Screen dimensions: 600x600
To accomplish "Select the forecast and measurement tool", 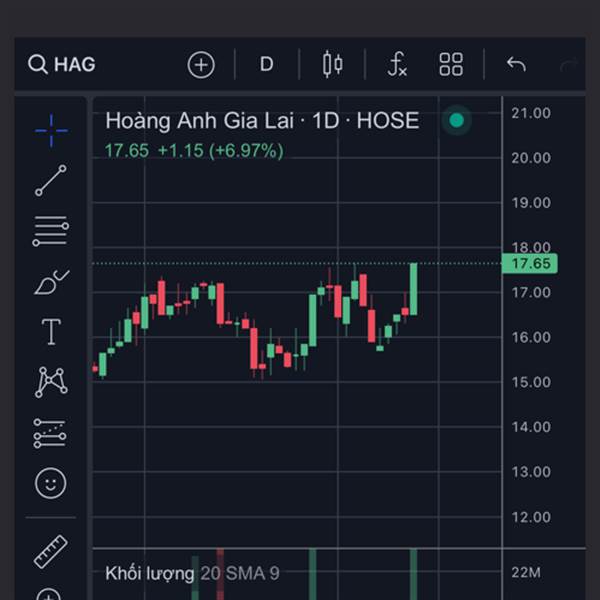I will tap(50, 434).
